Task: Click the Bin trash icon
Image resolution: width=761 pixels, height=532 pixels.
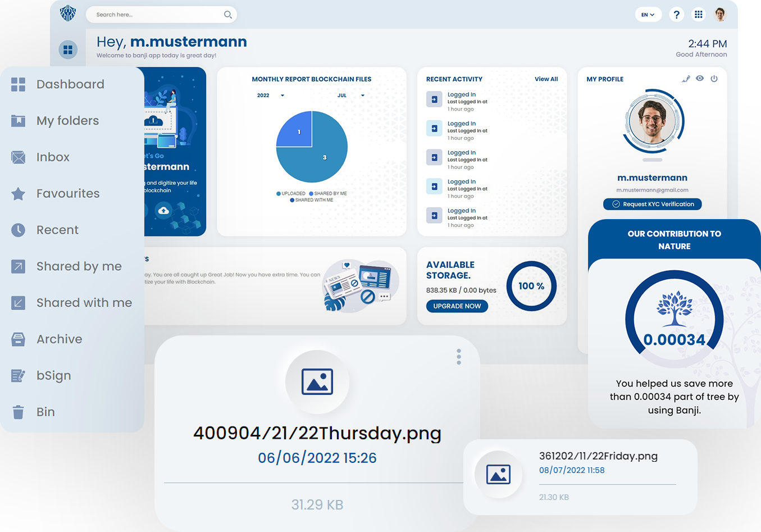Action: [18, 412]
